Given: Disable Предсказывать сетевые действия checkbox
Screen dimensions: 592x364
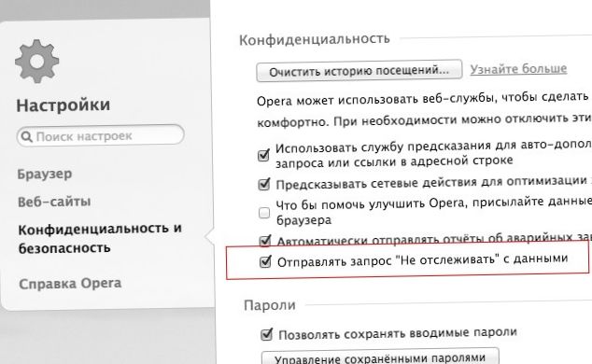Looking at the screenshot, I should pyautogui.click(x=264, y=184).
